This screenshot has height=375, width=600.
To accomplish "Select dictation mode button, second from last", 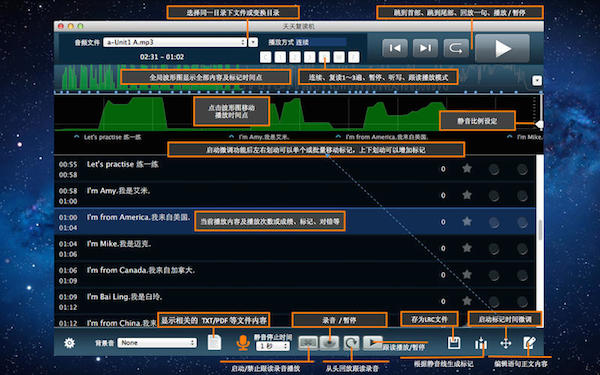I will pos(339,57).
